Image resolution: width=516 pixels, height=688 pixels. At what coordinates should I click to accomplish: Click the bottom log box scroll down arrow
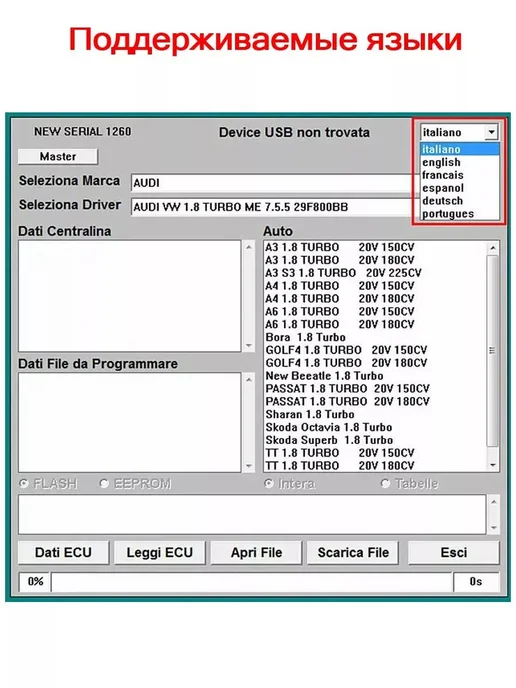point(494,528)
